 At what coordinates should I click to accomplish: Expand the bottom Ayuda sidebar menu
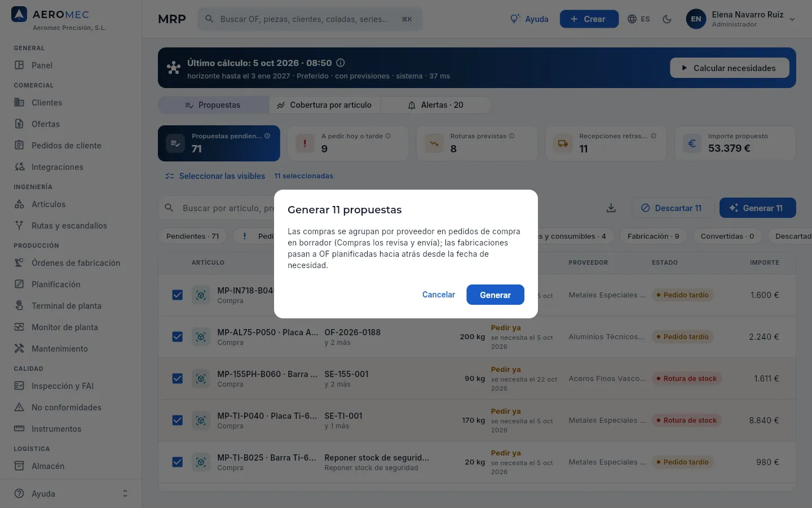click(x=70, y=493)
